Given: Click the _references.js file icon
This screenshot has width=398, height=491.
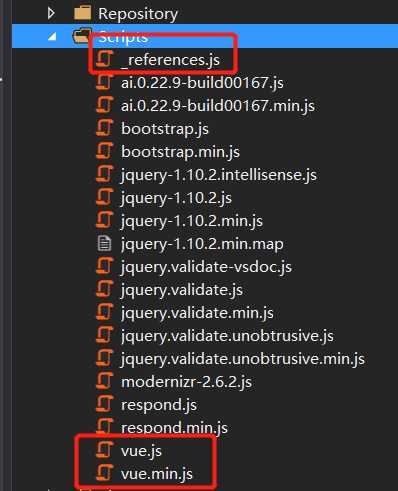Looking at the screenshot, I should (105, 59).
